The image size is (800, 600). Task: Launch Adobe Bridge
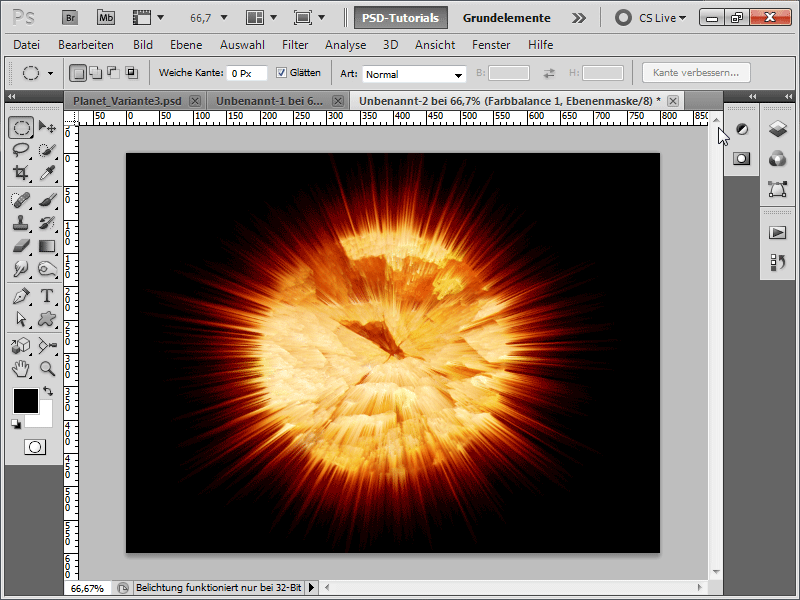[x=70, y=18]
